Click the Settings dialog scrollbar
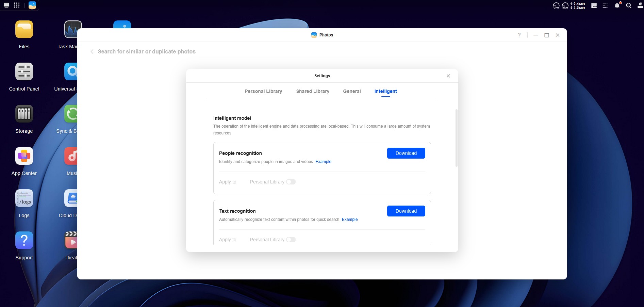The image size is (644, 307). click(x=456, y=138)
